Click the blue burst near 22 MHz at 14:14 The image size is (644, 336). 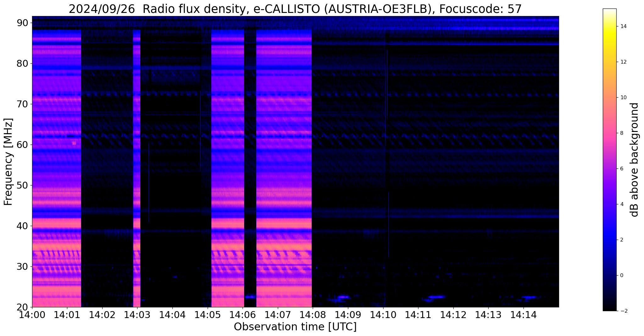pos(529,297)
